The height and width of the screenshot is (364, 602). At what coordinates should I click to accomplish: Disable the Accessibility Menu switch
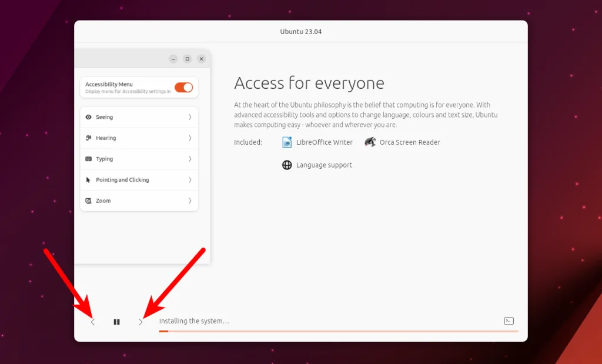coord(184,86)
